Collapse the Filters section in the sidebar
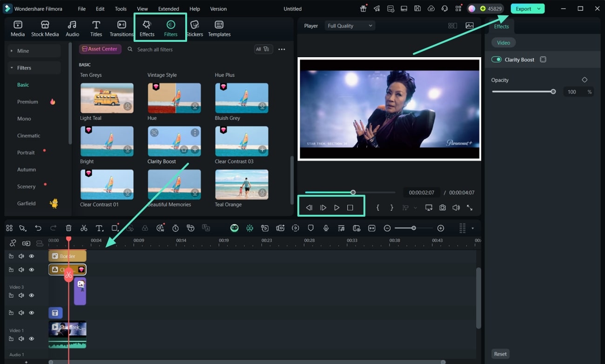The height and width of the screenshot is (364, 605). coord(34,68)
